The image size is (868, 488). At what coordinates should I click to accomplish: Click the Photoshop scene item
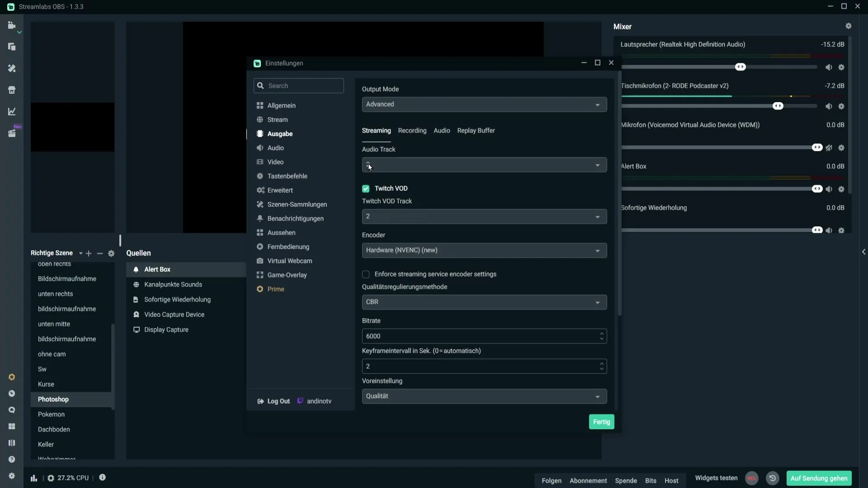53,399
